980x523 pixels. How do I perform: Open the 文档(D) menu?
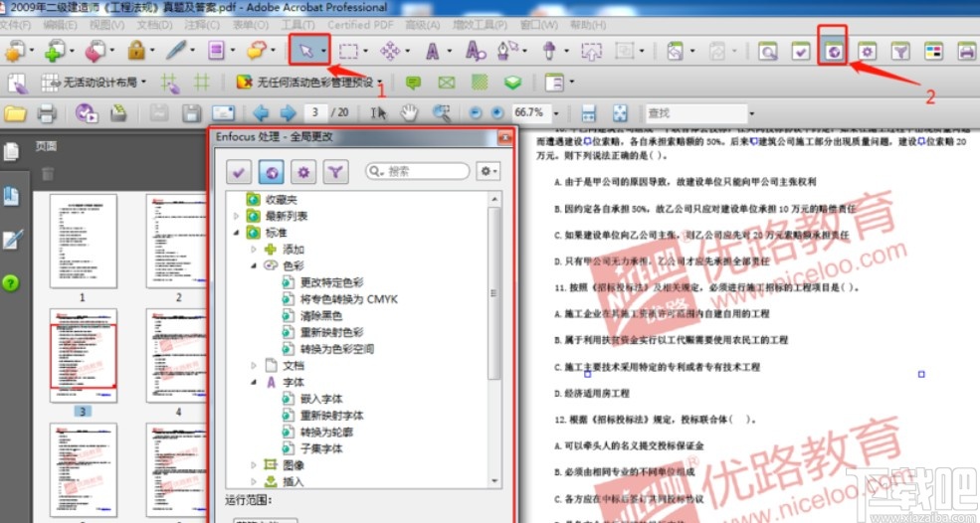point(154,25)
